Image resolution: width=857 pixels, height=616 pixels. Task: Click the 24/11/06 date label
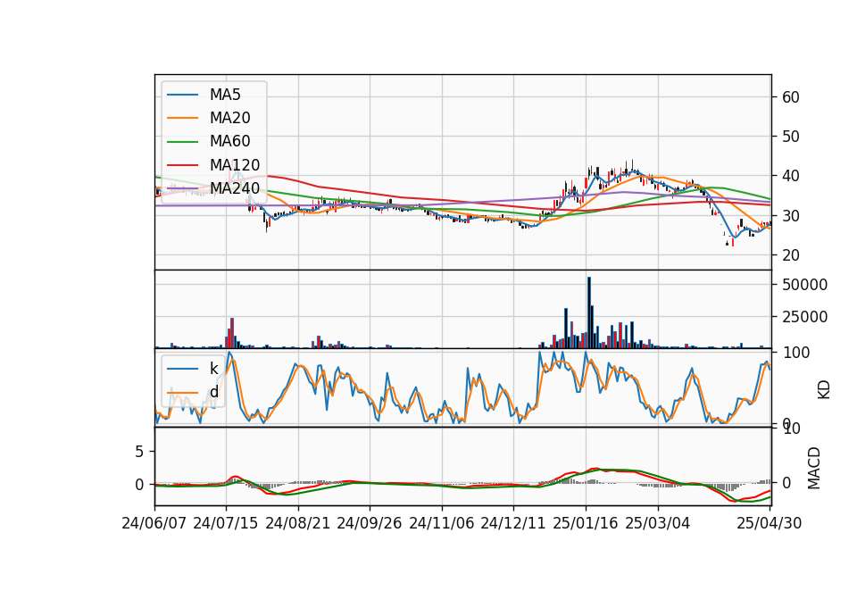pos(441,523)
